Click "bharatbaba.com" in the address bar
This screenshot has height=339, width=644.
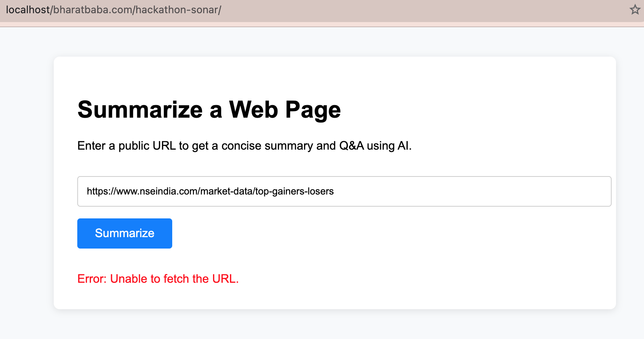93,10
